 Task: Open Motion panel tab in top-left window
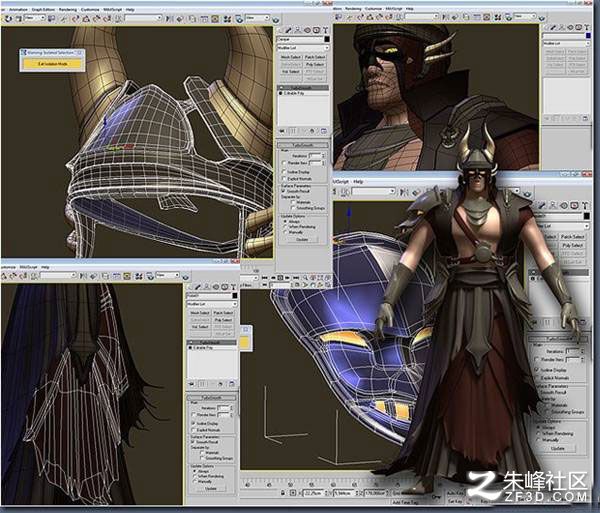pyautogui.click(x=307, y=30)
